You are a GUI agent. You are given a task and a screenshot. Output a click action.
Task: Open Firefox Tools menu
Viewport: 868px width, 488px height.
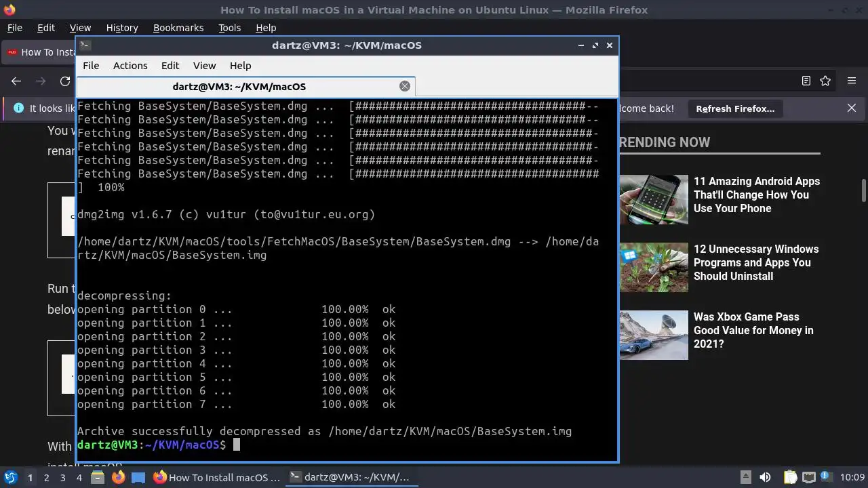229,28
